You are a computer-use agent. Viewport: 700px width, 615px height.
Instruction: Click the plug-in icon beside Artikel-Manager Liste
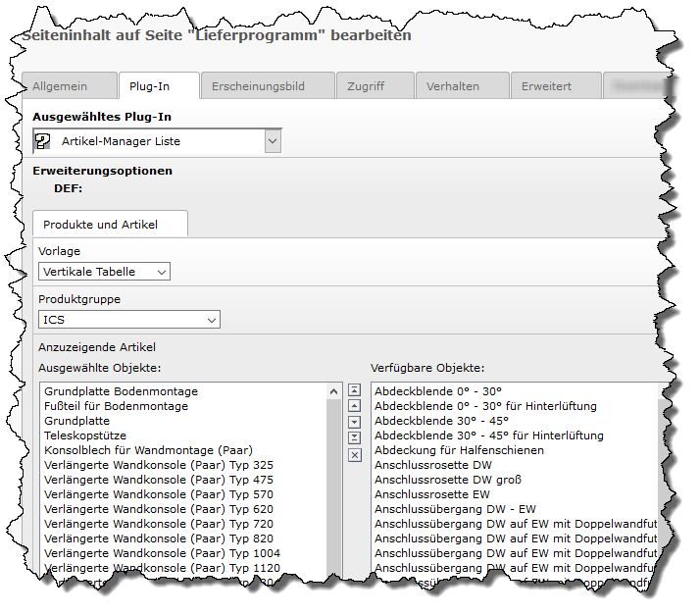[43, 141]
